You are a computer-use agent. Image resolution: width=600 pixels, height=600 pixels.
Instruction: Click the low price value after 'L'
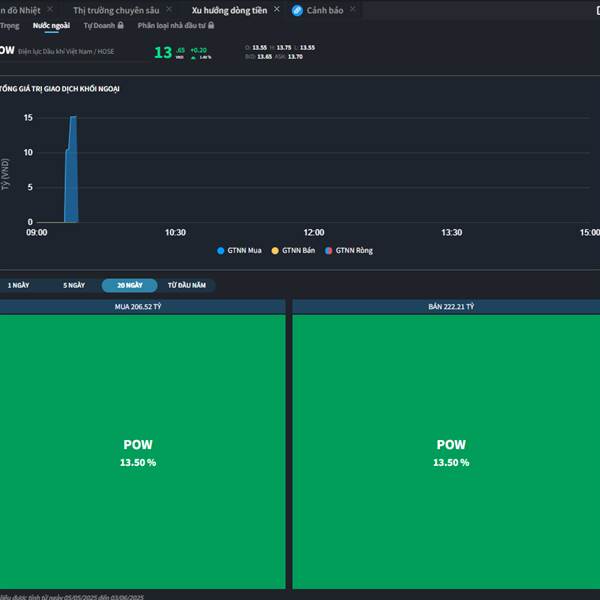(307, 47)
